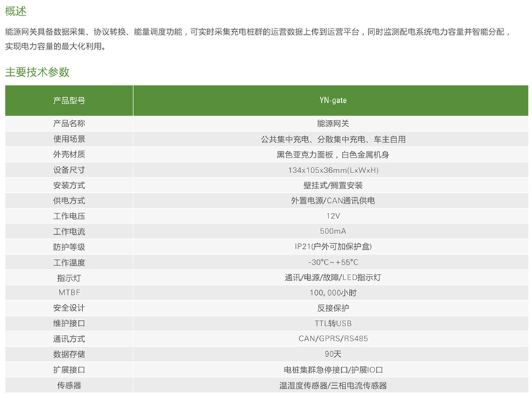The image size is (532, 398).
Task: Click the 扩展接口 label
Action: click(69, 370)
